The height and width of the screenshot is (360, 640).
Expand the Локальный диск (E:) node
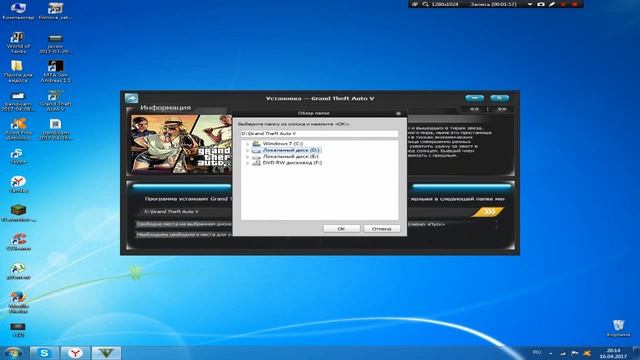(247, 156)
